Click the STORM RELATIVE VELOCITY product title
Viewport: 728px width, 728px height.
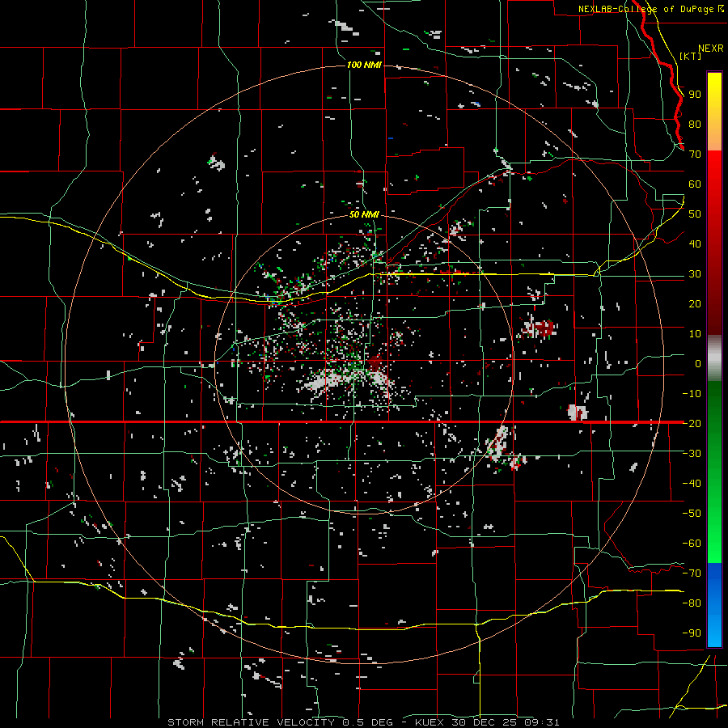pyautogui.click(x=252, y=722)
